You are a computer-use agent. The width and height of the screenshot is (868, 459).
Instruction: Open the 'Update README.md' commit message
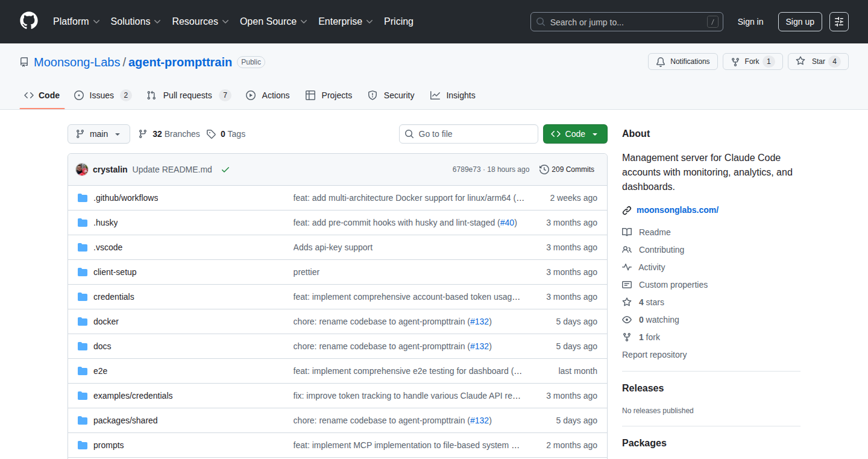click(172, 169)
